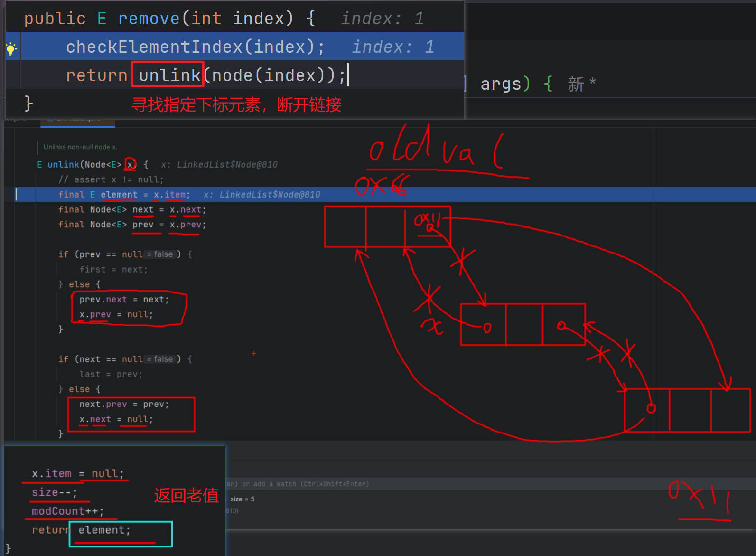Viewport: 756px width, 556px height.
Task: Select the 'size = 5' variable entry
Action: [x=243, y=499]
